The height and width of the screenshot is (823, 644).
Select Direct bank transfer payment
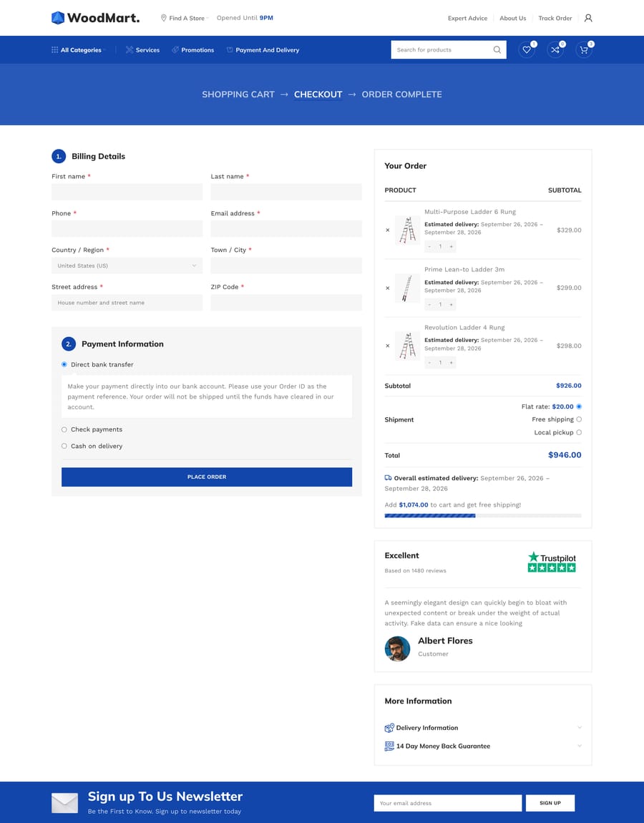[x=64, y=364]
